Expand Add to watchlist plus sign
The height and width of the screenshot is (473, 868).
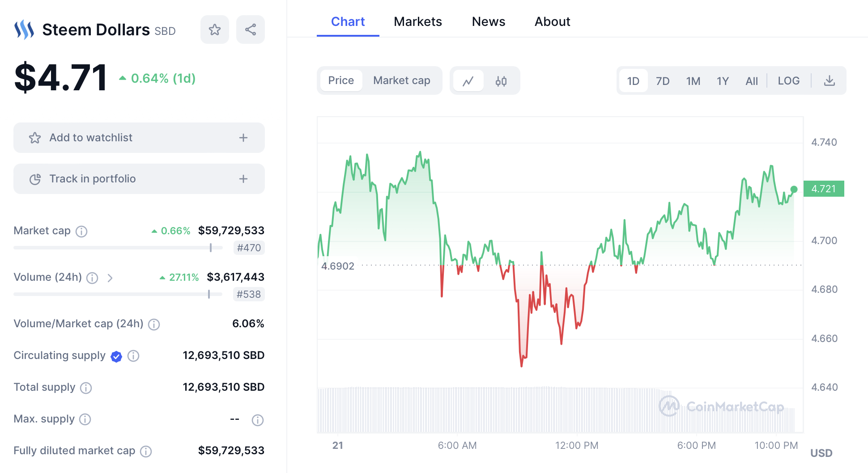coord(243,138)
